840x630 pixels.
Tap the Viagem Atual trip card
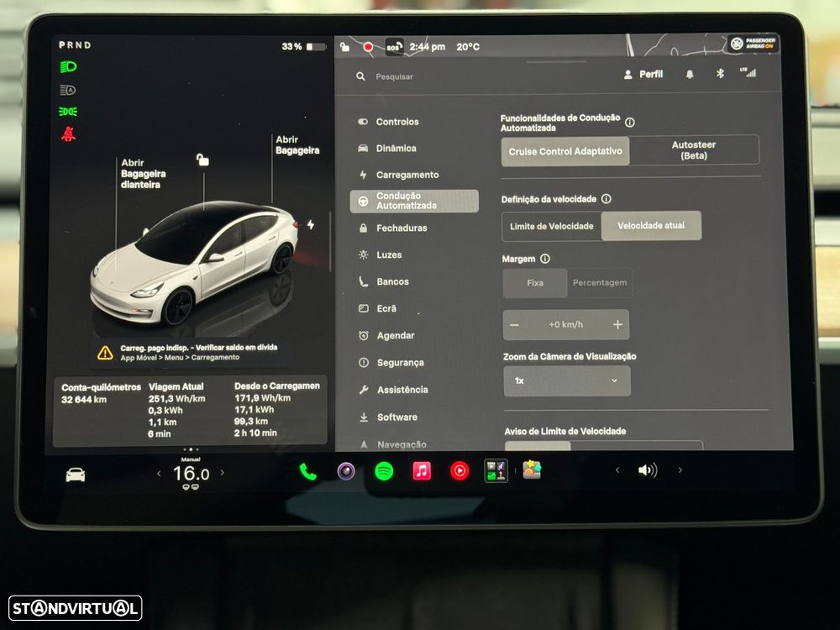click(x=176, y=410)
